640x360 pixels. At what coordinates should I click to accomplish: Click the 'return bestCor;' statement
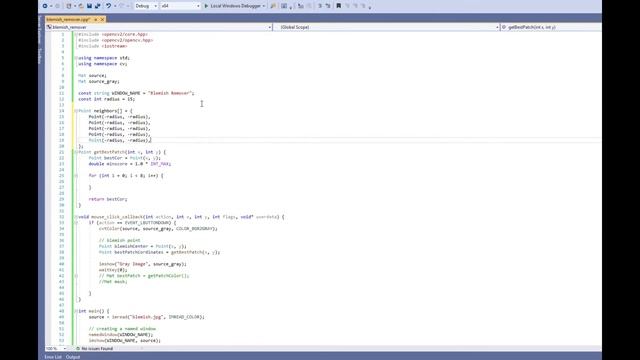click(108, 199)
